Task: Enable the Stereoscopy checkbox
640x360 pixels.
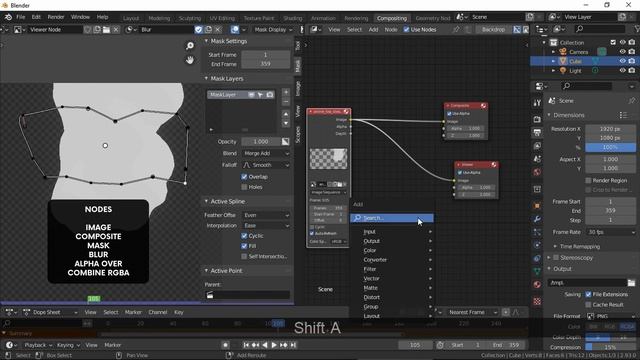Action: point(556,258)
